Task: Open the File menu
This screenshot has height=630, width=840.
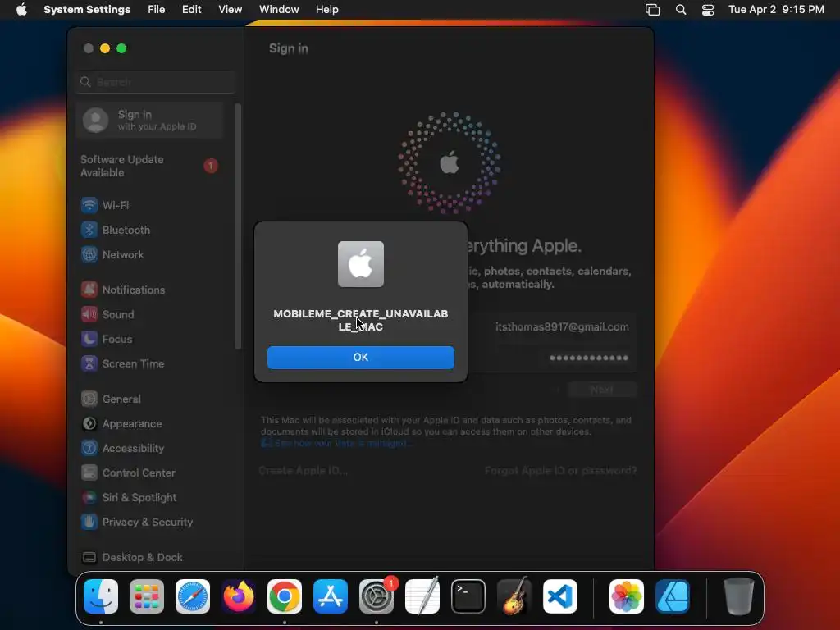Action: click(x=157, y=10)
